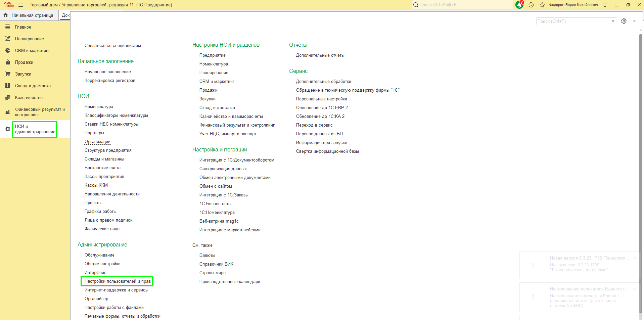Open Интеграция с 1С:Документооборотом
The width and height of the screenshot is (644, 320).
coord(237,160)
